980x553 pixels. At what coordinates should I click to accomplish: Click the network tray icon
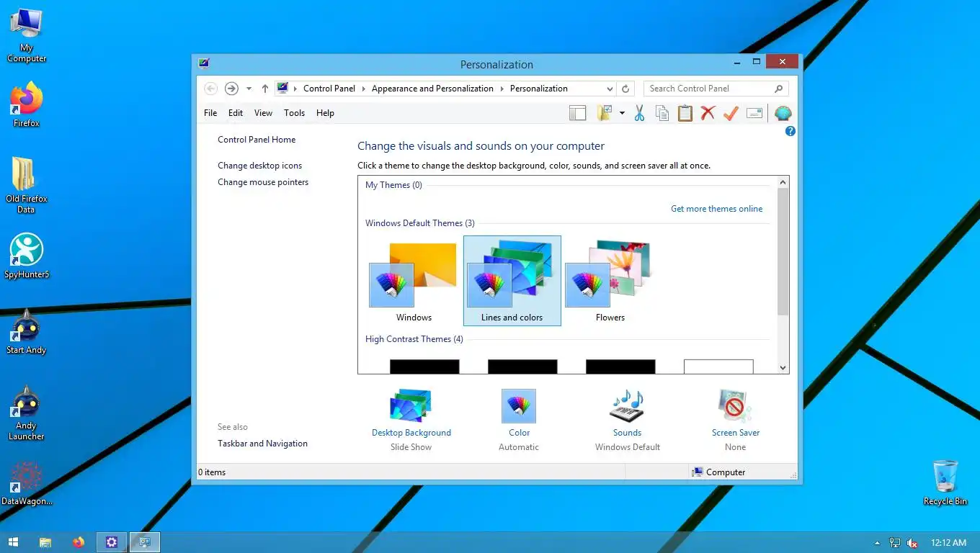click(895, 543)
